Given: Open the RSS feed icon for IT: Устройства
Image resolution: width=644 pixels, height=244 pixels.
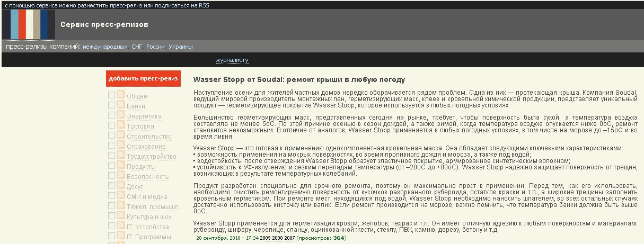Looking at the screenshot, I should coord(121,226).
